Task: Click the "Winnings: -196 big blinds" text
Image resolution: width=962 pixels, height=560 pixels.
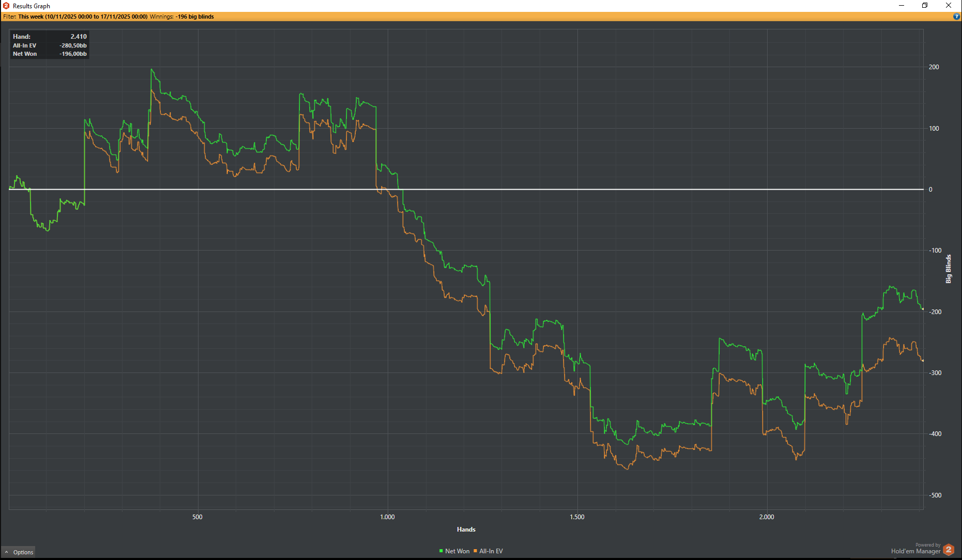Action: [182, 17]
